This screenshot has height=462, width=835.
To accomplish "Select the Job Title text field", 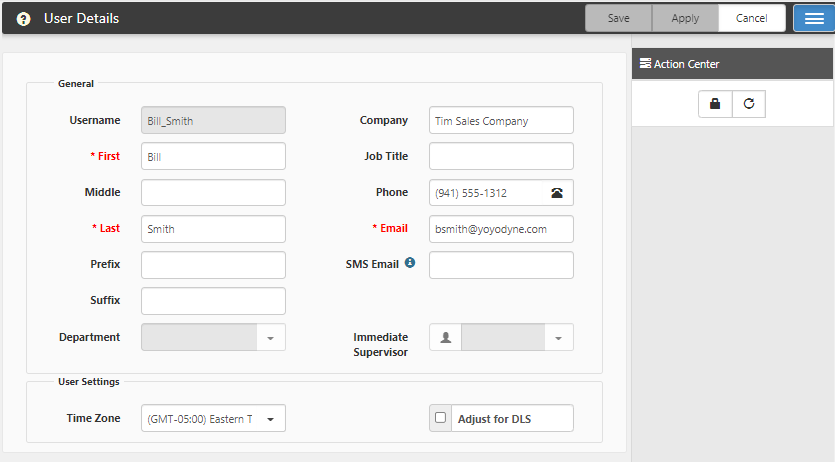I will tap(500, 157).
